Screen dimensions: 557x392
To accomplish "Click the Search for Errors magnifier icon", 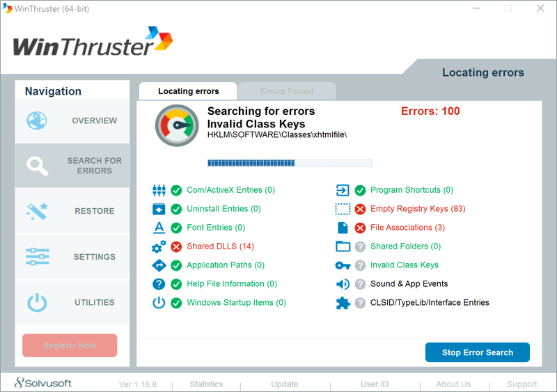I will tap(38, 166).
